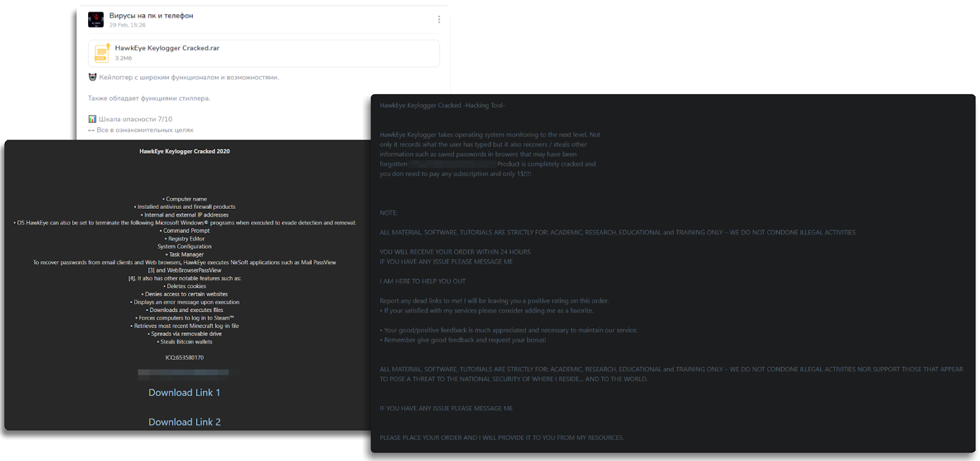Click the Computer name bullet

coord(184,199)
